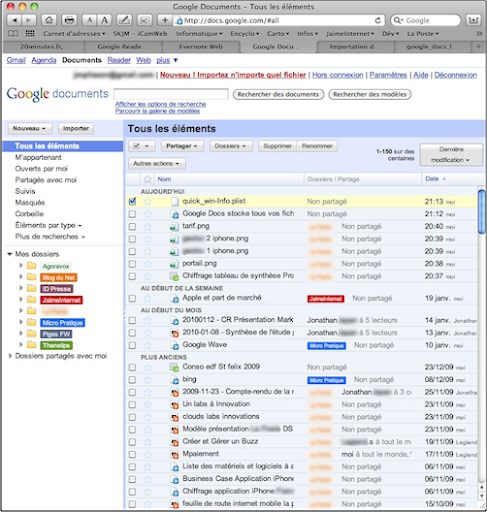Open the Nouveau dropdown

pos(29,128)
